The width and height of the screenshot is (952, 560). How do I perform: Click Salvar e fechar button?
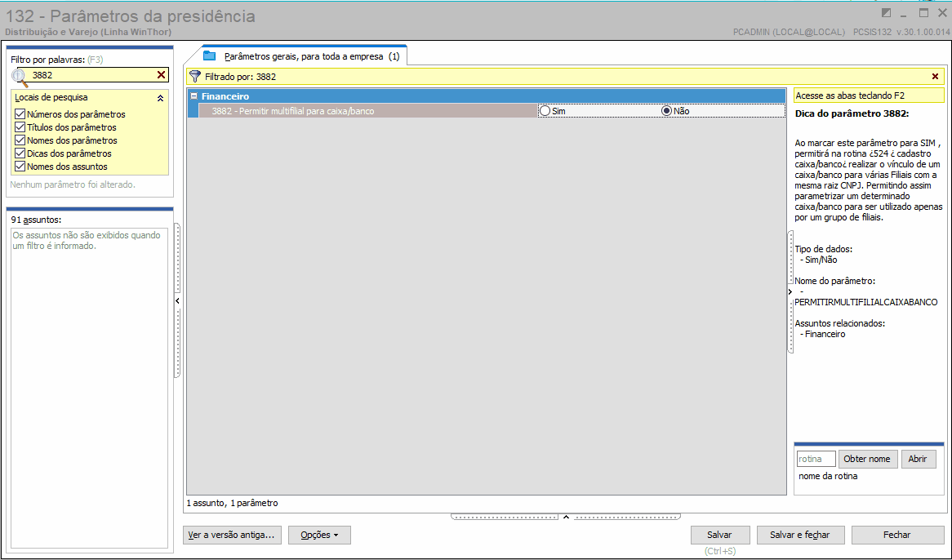(x=799, y=535)
